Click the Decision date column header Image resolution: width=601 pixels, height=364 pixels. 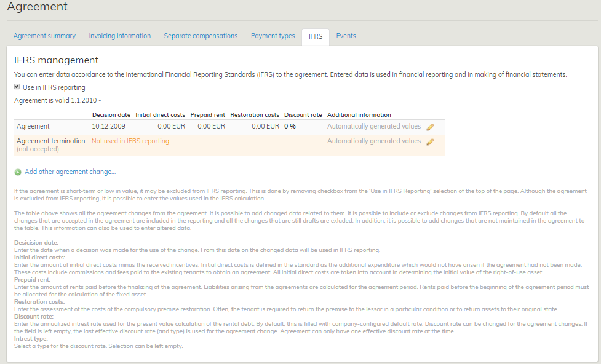tap(111, 115)
